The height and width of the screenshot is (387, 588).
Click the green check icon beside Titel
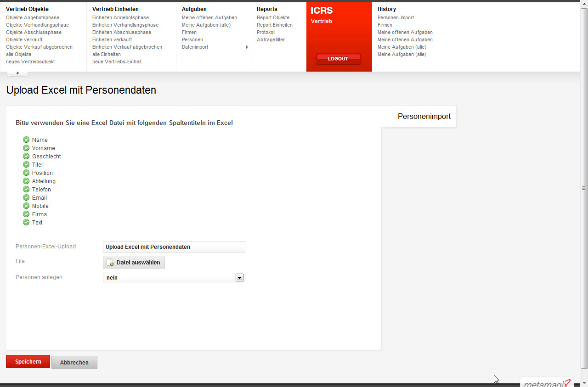26,164
